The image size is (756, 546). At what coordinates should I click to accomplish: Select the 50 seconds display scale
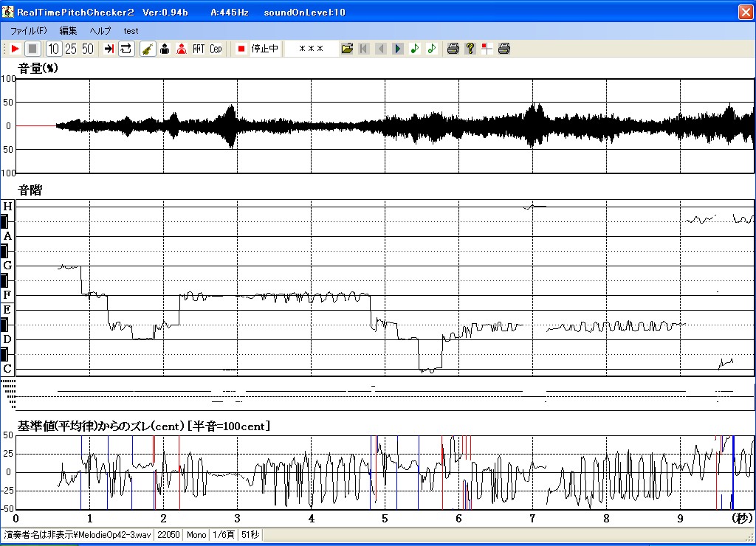(x=87, y=49)
